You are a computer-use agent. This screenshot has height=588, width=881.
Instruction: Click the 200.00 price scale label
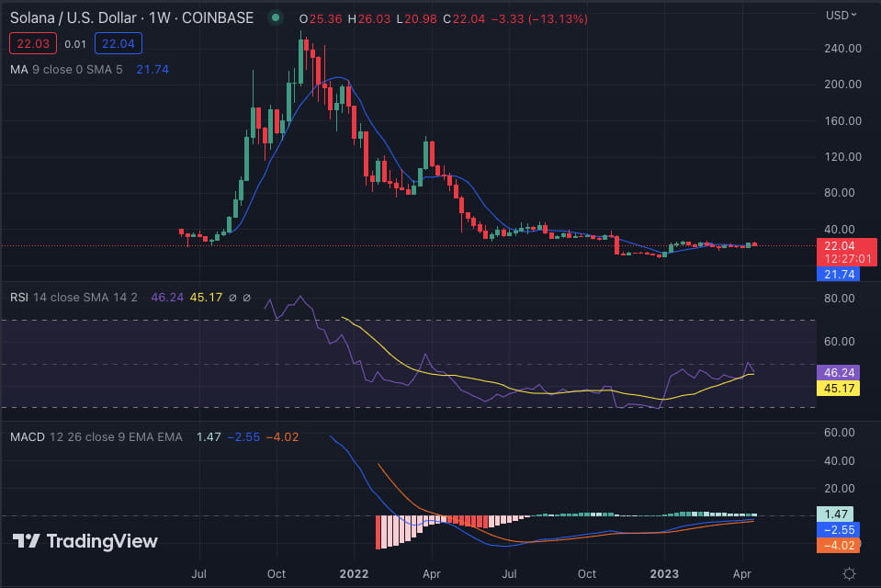[842, 85]
